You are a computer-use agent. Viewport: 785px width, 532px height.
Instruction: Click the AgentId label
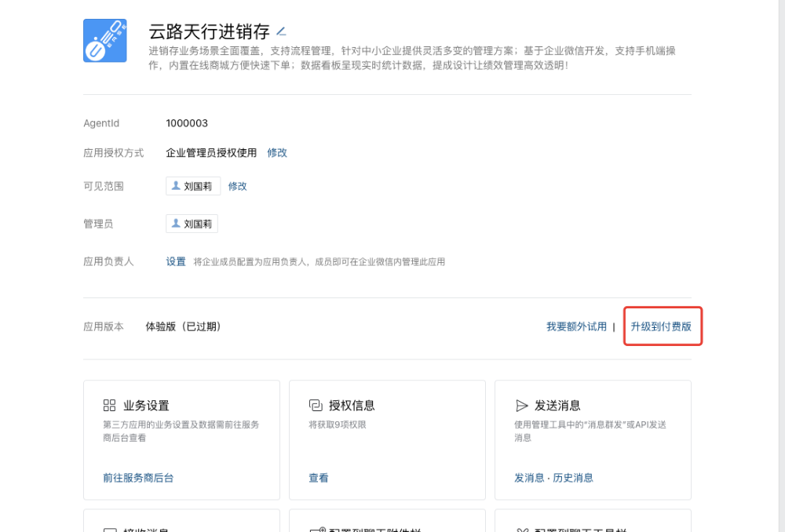101,123
